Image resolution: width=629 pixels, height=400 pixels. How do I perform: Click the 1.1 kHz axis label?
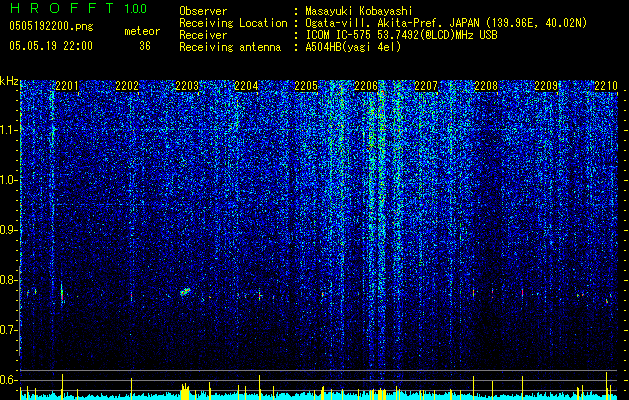click(9, 130)
